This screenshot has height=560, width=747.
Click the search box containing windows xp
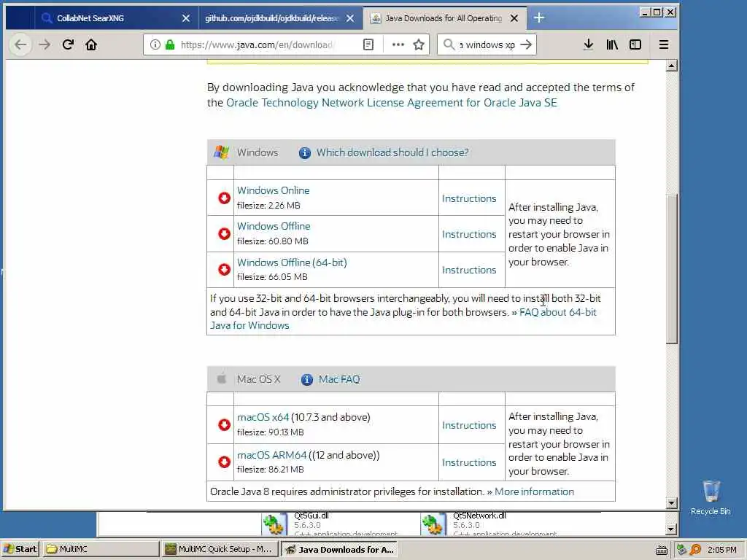(487, 44)
